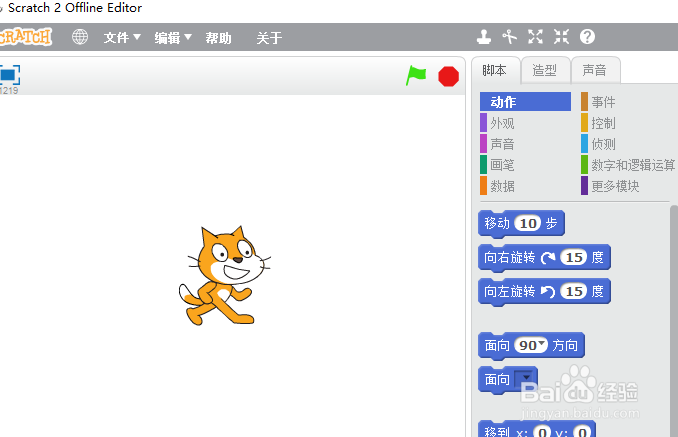This screenshot has width=678, height=437.
Task: Open 编辑 dropdown arrow
Action: (x=188, y=37)
